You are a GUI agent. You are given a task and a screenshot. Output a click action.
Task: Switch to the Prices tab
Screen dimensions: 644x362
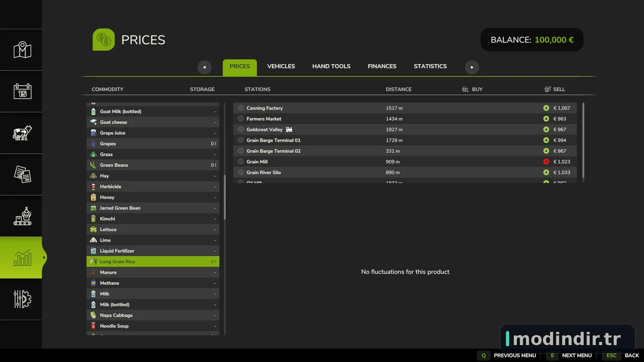pyautogui.click(x=239, y=67)
